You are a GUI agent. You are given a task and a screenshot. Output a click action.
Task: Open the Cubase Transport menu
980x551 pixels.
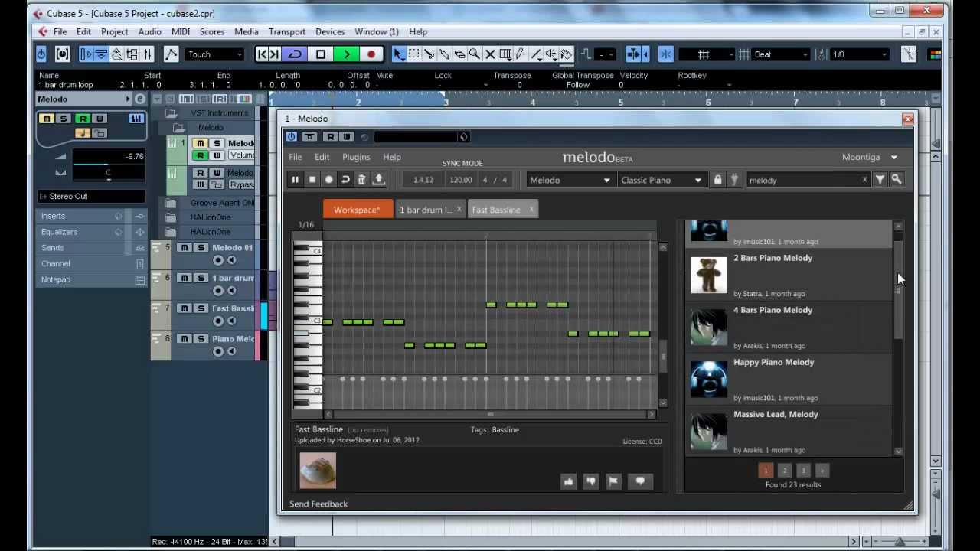pos(287,31)
